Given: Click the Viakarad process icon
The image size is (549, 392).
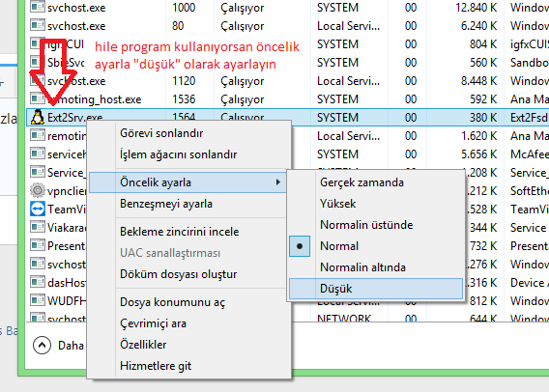Looking at the screenshot, I should point(38,227).
